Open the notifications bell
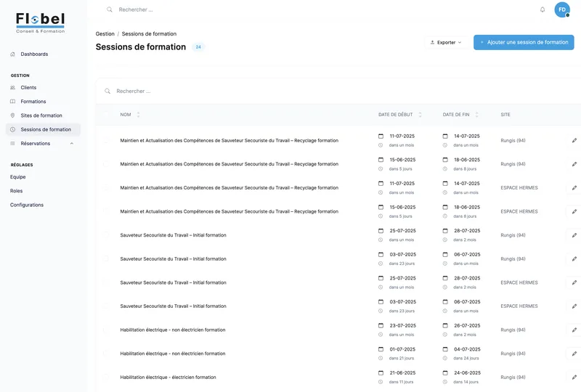Image resolution: width=581 pixels, height=392 pixels. point(543,9)
